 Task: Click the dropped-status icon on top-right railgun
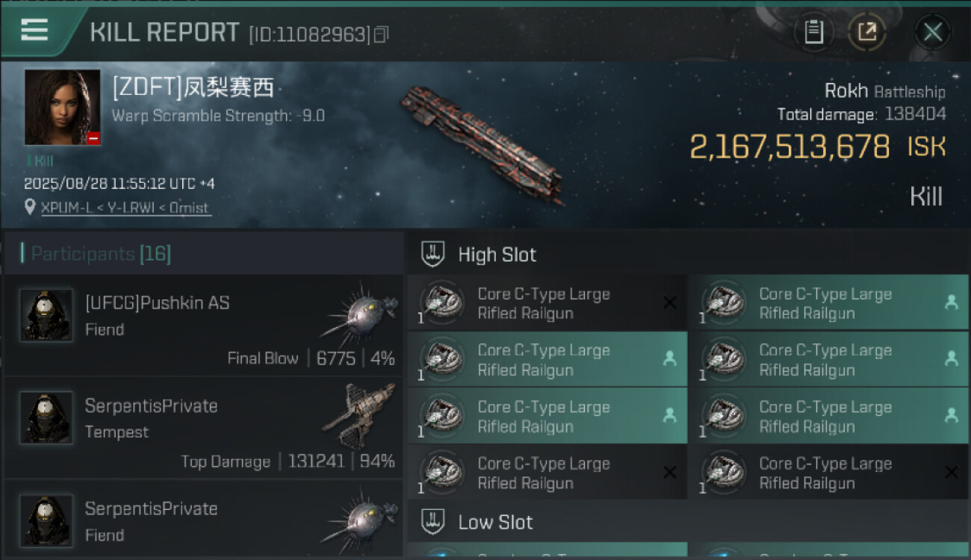click(x=951, y=302)
